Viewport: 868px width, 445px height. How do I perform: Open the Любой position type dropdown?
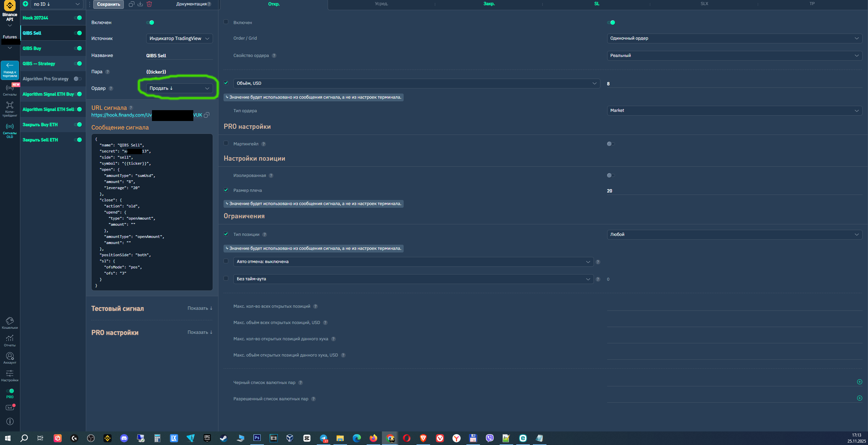(734, 235)
